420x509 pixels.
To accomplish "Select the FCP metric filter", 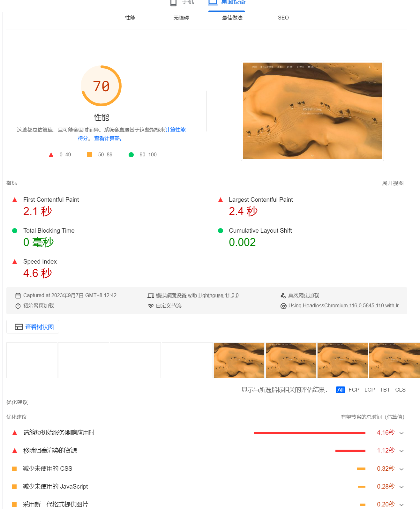I will point(354,390).
